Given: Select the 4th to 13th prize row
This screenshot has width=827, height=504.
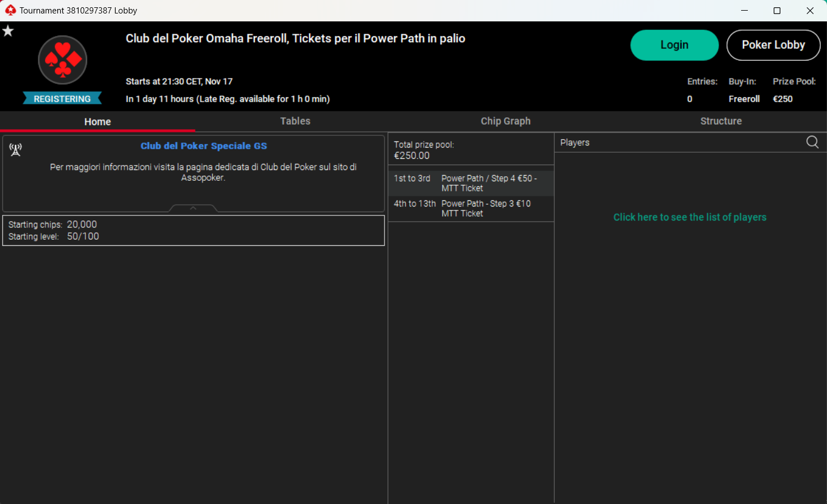Looking at the screenshot, I should pos(471,208).
